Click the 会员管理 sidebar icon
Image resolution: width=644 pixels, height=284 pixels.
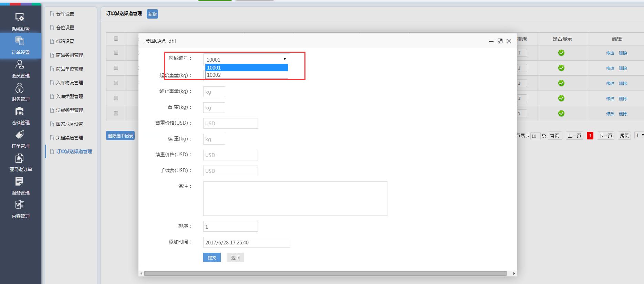coord(20,64)
